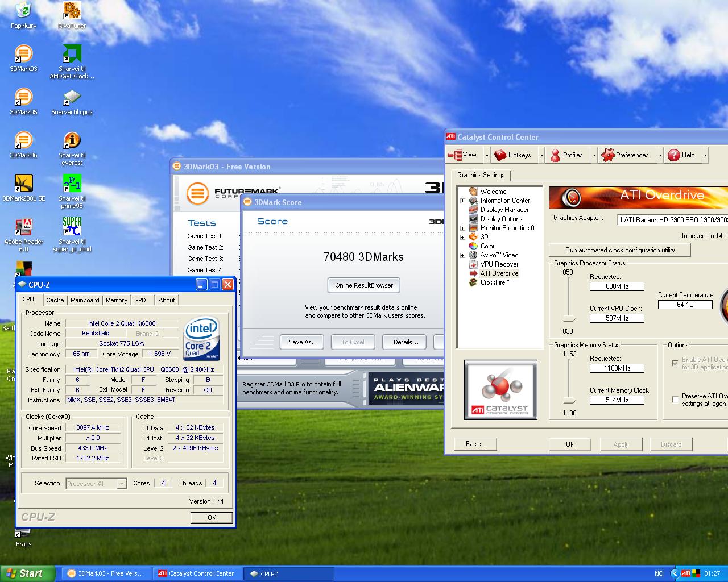Launch 3DMark06 desktop shortcut
728x582 pixels.
(x=23, y=144)
